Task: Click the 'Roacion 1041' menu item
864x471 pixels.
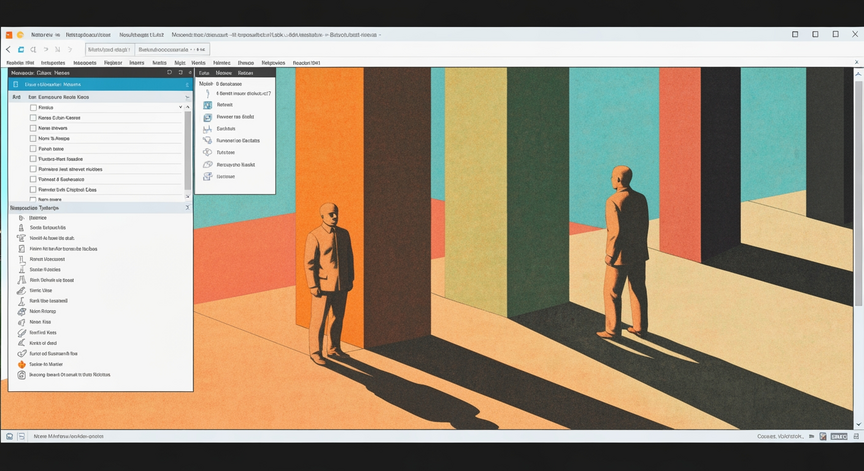Action: 306,63
